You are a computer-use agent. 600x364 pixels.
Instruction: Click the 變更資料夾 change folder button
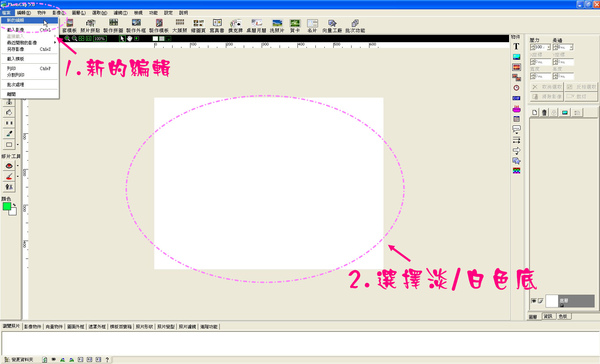click(x=19, y=359)
